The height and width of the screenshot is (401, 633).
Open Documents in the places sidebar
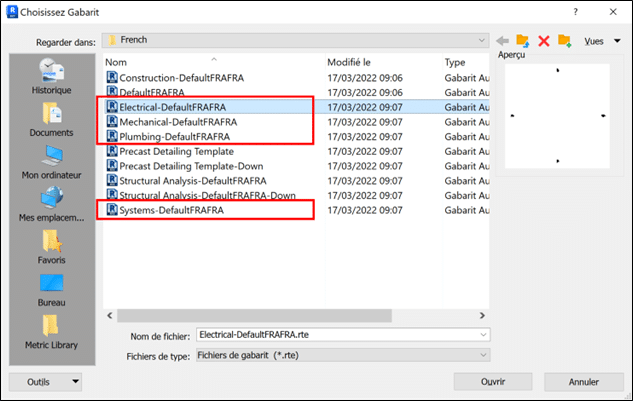coord(51,119)
